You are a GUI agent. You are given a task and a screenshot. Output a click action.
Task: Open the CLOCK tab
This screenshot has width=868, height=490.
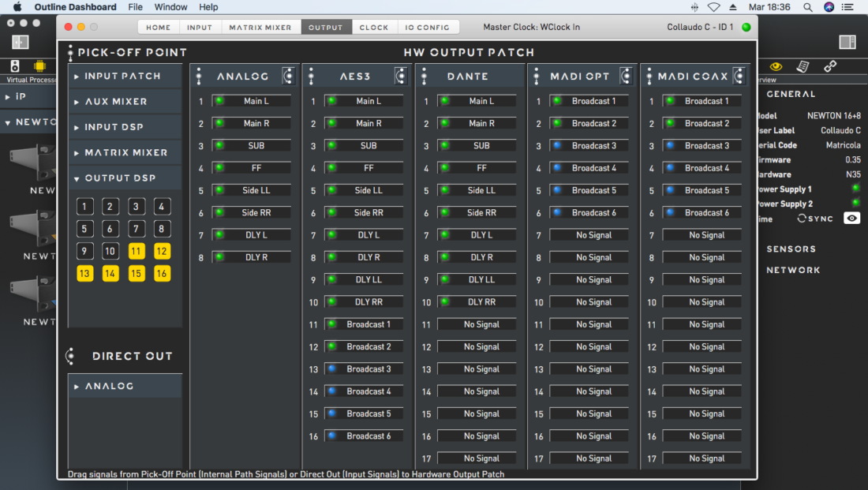point(374,27)
